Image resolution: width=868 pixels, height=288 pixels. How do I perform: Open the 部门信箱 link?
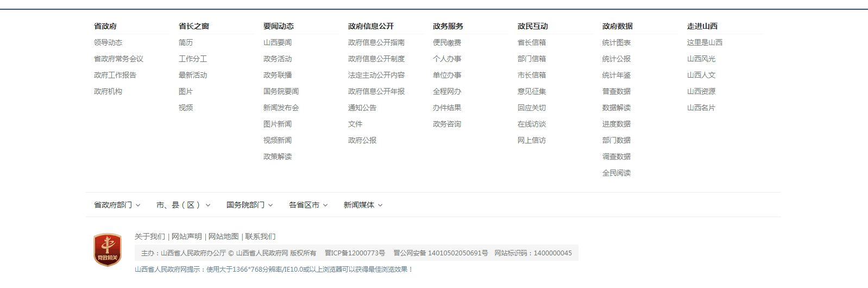pos(532,59)
